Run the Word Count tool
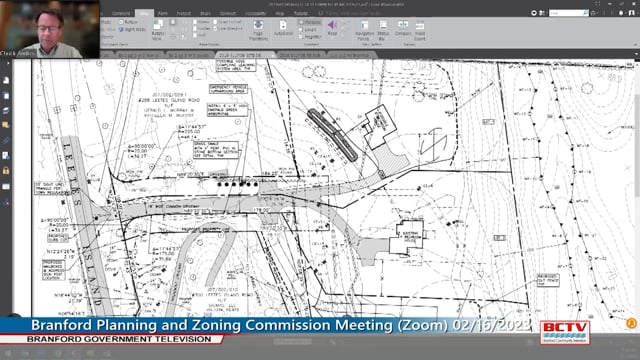The width and height of the screenshot is (640, 360). 420,30
